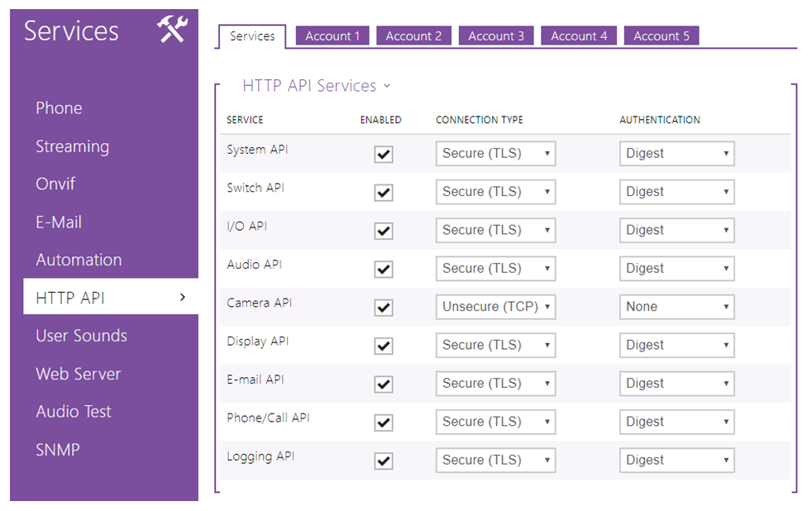812x511 pixels.
Task: Collapse the HTTP API Services section
Action: [x=316, y=86]
